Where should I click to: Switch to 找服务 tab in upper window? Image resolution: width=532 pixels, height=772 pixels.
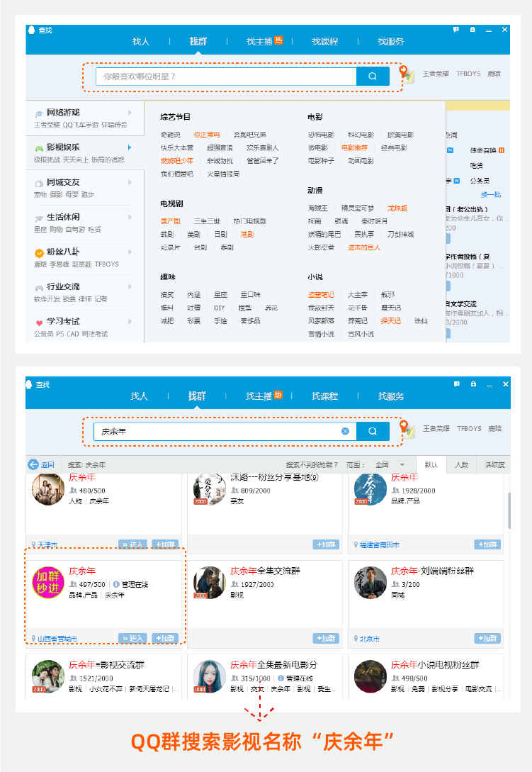pos(391,41)
